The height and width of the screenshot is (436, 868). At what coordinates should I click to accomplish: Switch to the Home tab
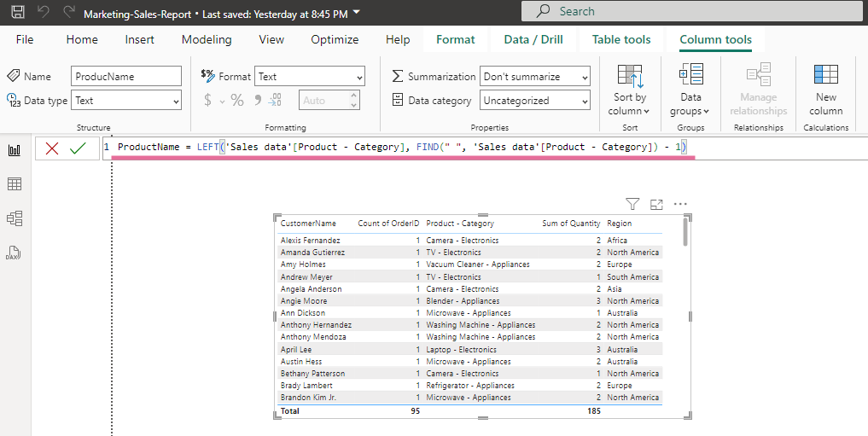(82, 39)
